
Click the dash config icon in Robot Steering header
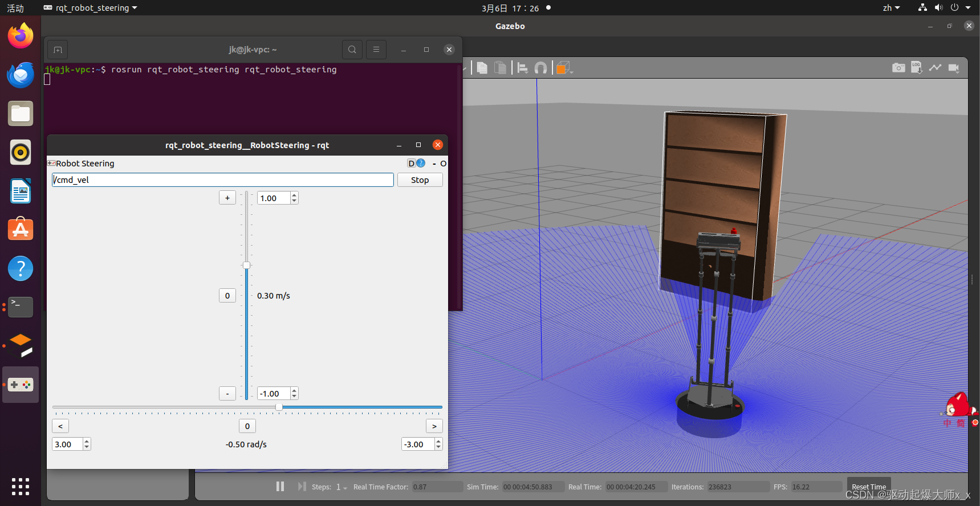[x=434, y=164]
